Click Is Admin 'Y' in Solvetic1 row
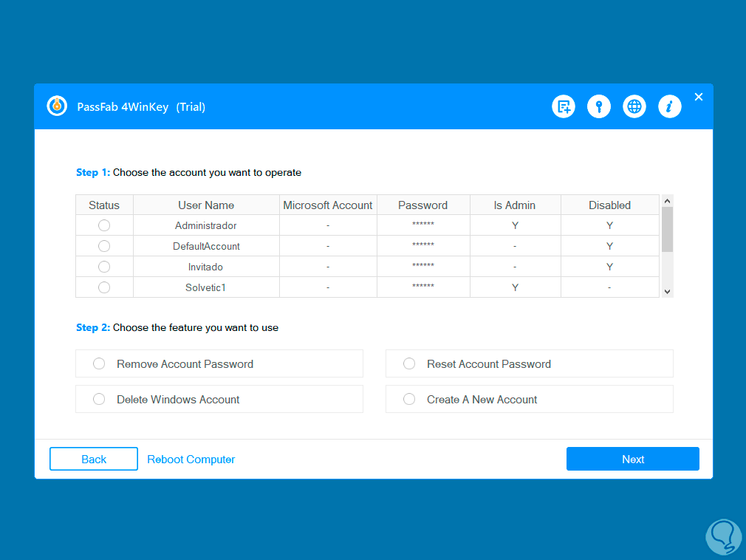Screen dimensions: 746x560 coord(515,287)
